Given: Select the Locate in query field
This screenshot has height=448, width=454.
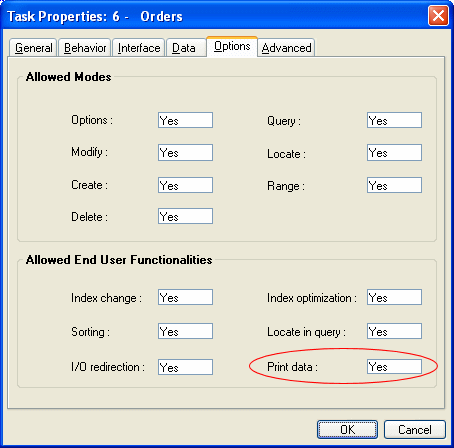Looking at the screenshot, I should click(394, 331).
